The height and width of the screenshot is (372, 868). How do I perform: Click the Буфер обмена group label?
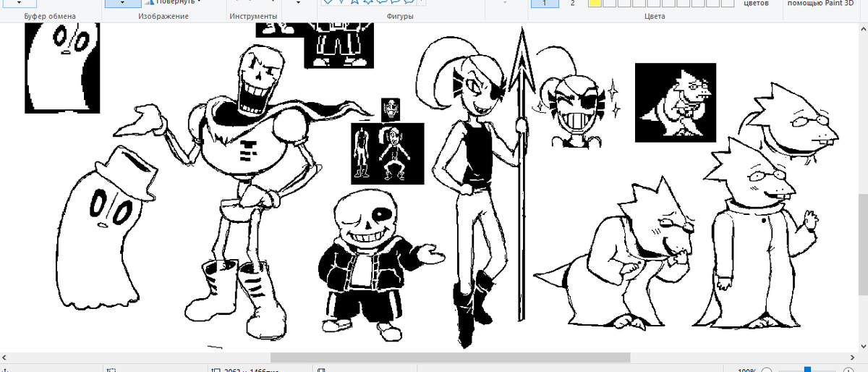[51, 16]
